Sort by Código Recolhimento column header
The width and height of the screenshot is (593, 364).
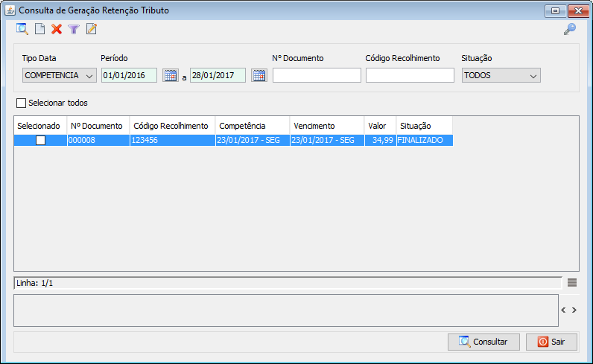172,126
